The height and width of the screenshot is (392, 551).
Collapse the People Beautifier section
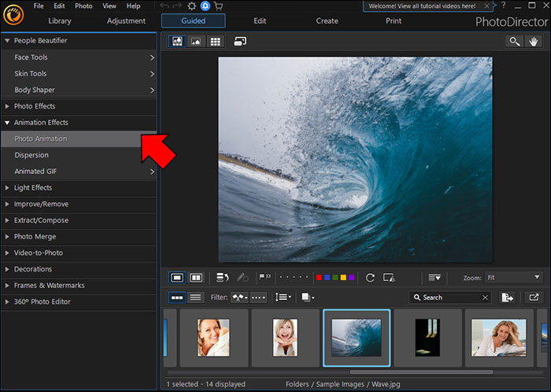point(79,41)
